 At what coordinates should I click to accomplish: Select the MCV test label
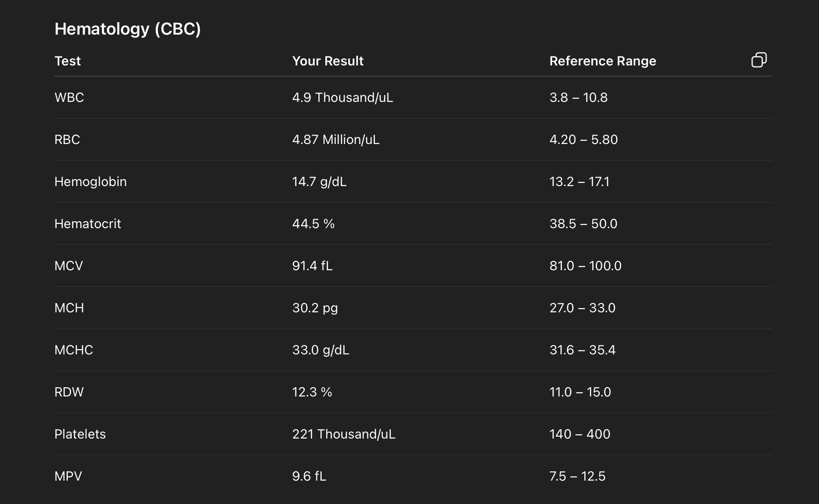pyautogui.click(x=69, y=266)
